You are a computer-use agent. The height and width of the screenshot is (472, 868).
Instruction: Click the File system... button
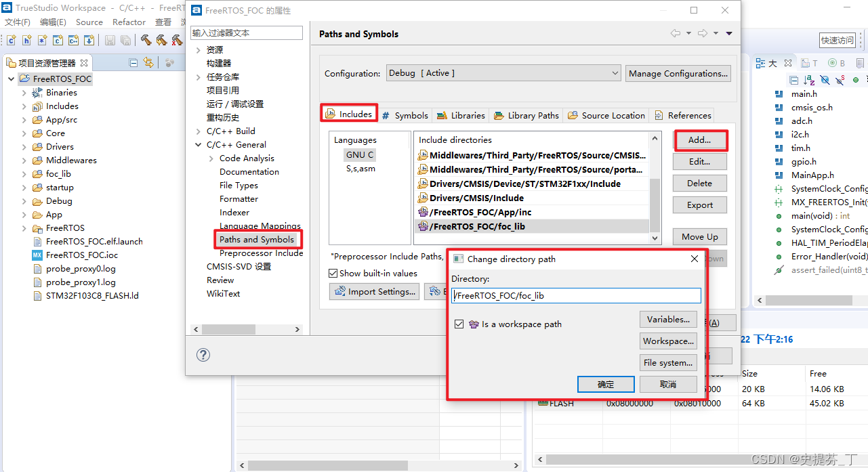coord(668,363)
